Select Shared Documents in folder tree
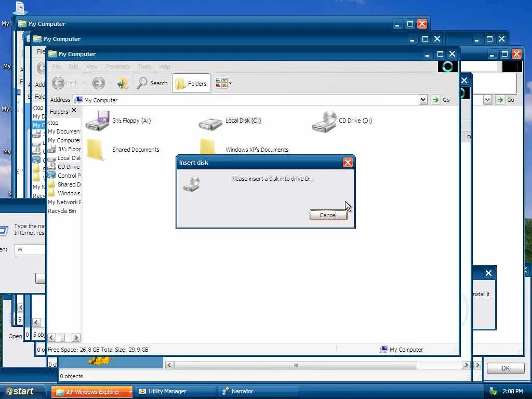The height and width of the screenshot is (399, 532). point(64,184)
